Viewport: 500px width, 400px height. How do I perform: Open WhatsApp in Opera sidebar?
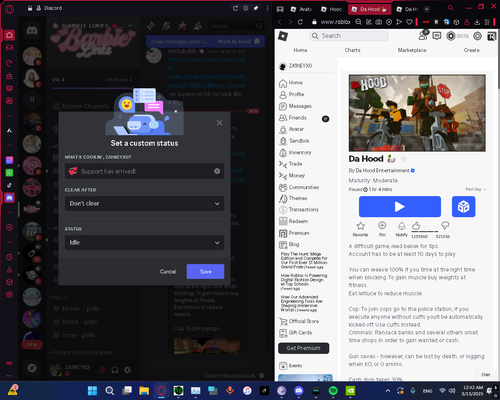tap(9, 173)
